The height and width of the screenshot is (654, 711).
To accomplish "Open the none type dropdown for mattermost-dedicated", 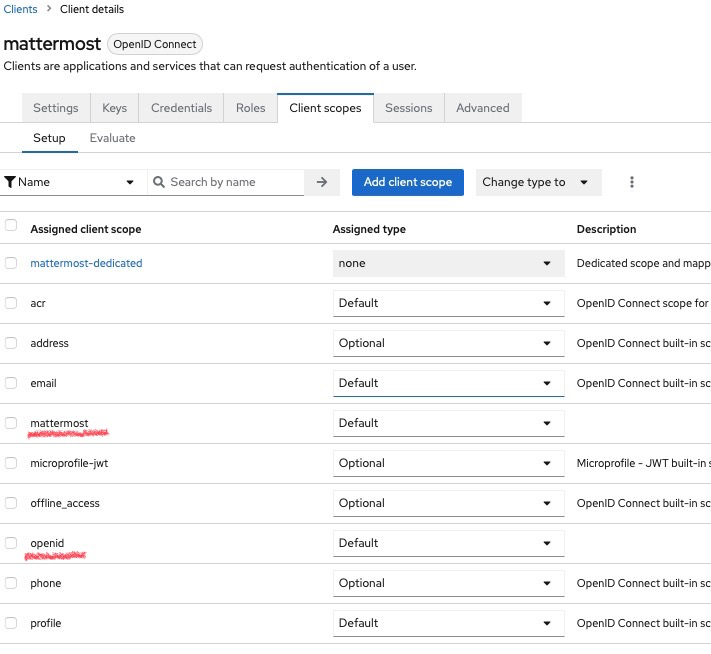I will pos(448,264).
